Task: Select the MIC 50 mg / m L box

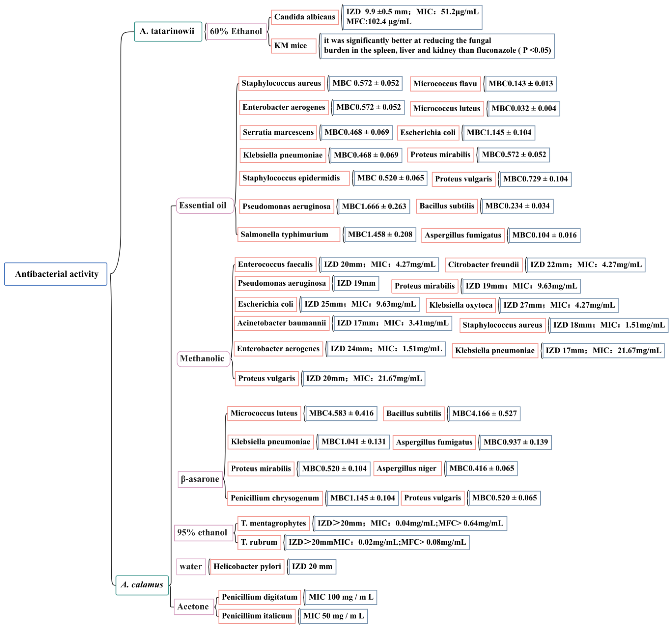Action: tap(333, 616)
